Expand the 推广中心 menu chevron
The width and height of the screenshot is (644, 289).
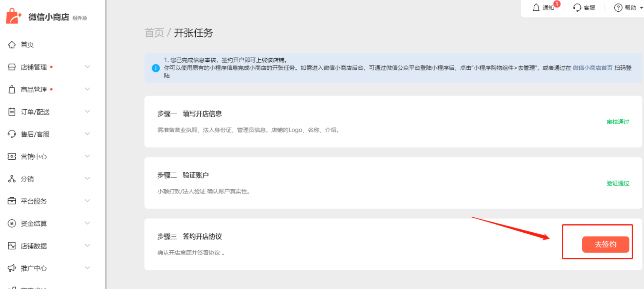pyautogui.click(x=87, y=268)
